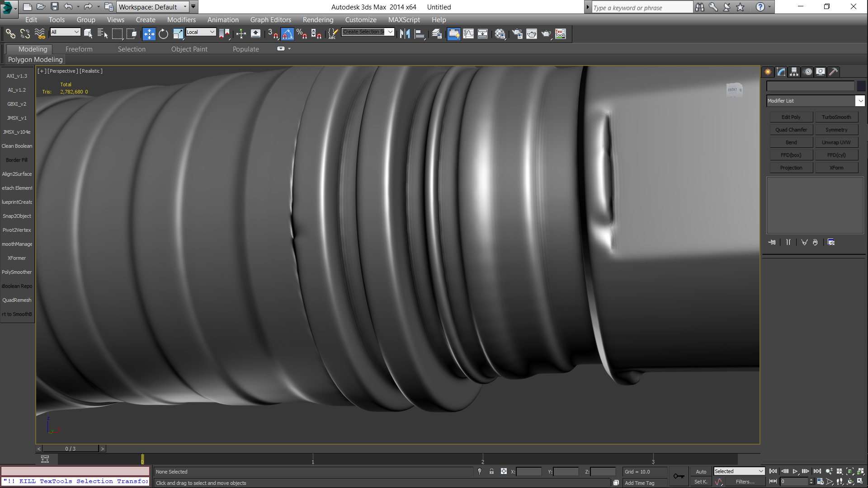Click the time slider 0 / 3 handle
The width and height of the screenshot is (868, 488).
pos(70,449)
